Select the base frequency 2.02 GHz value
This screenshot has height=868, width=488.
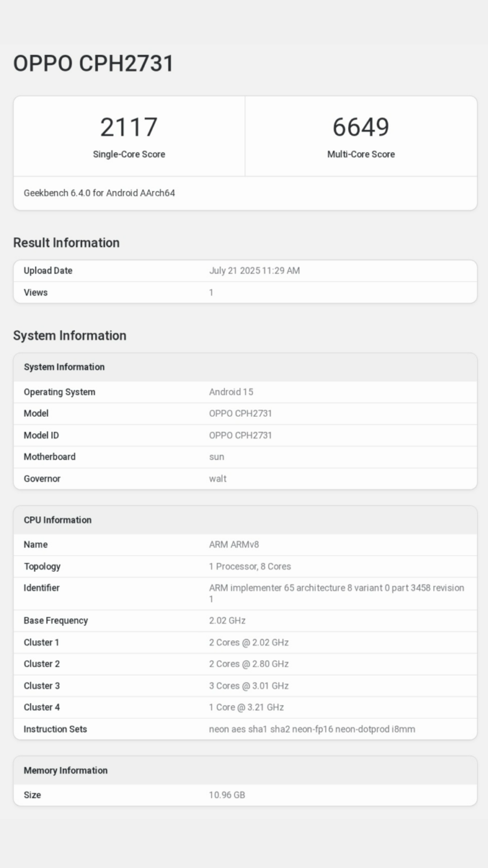(x=227, y=621)
